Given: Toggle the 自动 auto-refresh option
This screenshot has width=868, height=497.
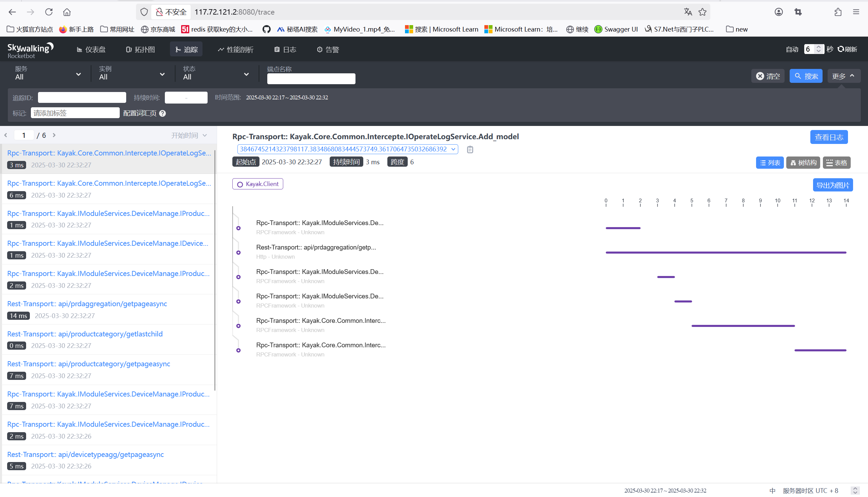Looking at the screenshot, I should tap(792, 49).
